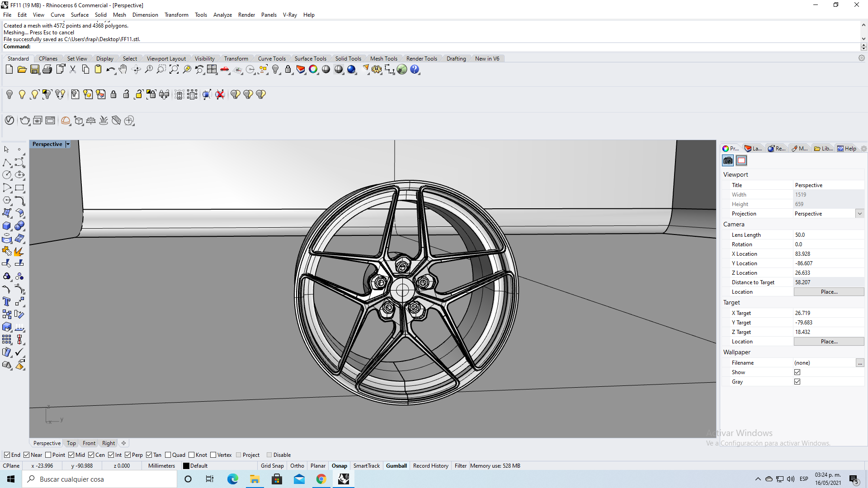Uncheck the wallpaper Gray checkbox
Image resolution: width=868 pixels, height=488 pixels.
[x=797, y=382]
